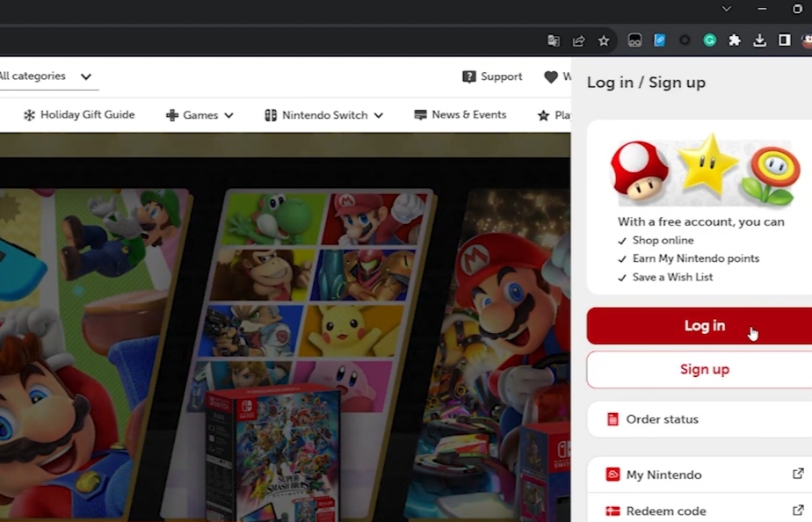Open News & Events menu item
812x522 pixels.
pos(460,115)
